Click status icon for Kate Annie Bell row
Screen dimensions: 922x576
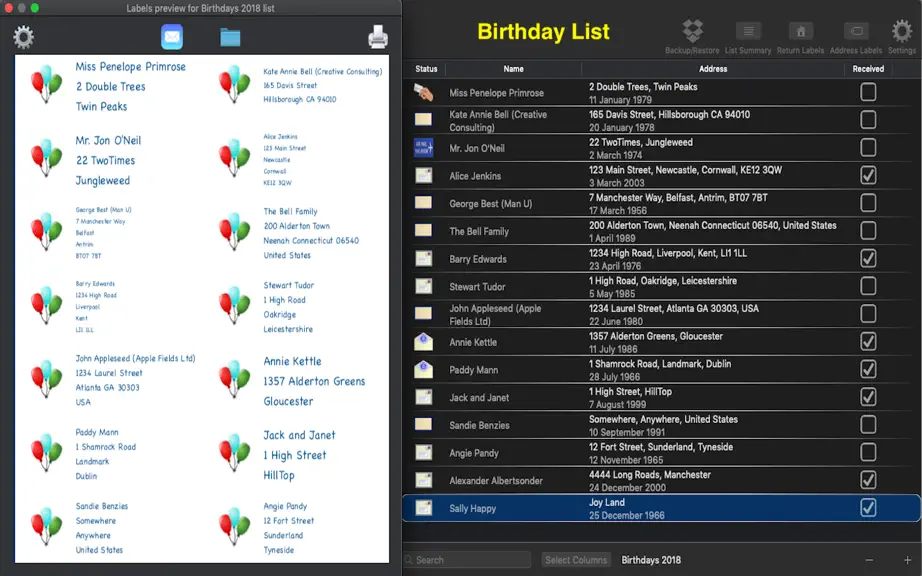click(x=423, y=119)
